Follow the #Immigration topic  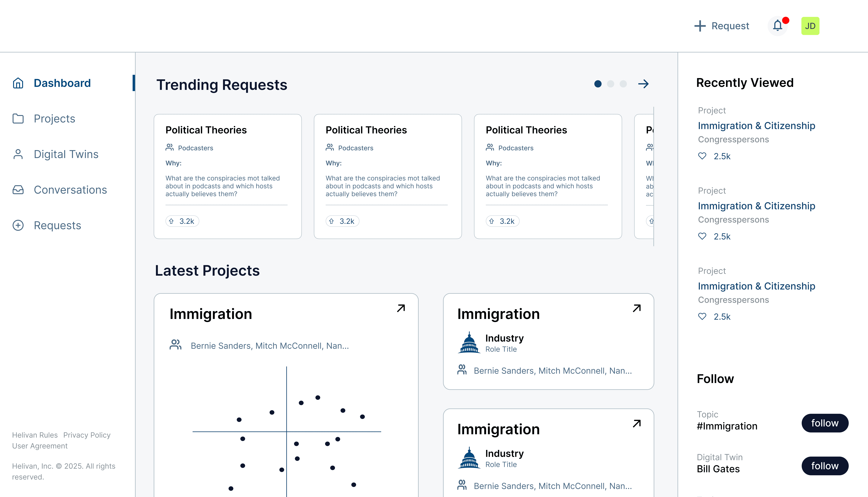tap(825, 423)
